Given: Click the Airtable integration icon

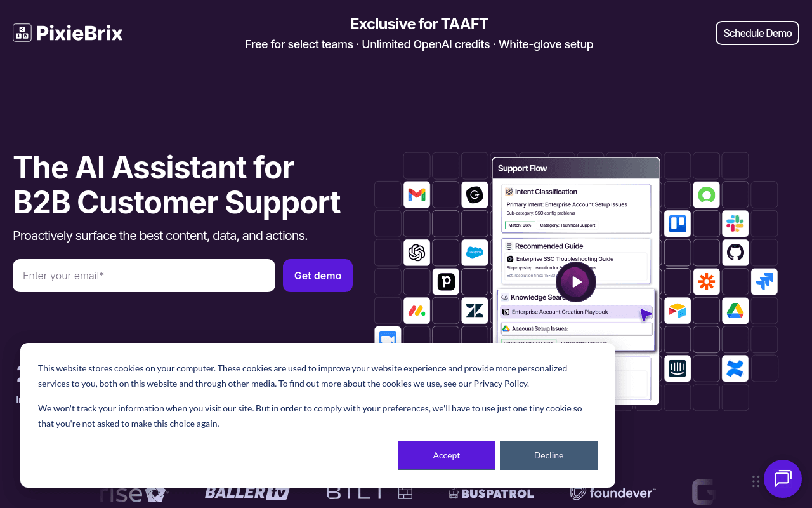Looking at the screenshot, I should click(x=678, y=311).
